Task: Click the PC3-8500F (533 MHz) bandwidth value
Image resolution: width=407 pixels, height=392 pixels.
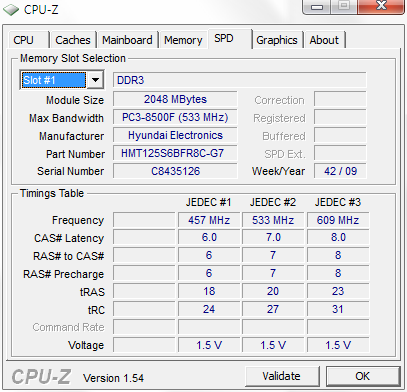Action: click(x=175, y=117)
